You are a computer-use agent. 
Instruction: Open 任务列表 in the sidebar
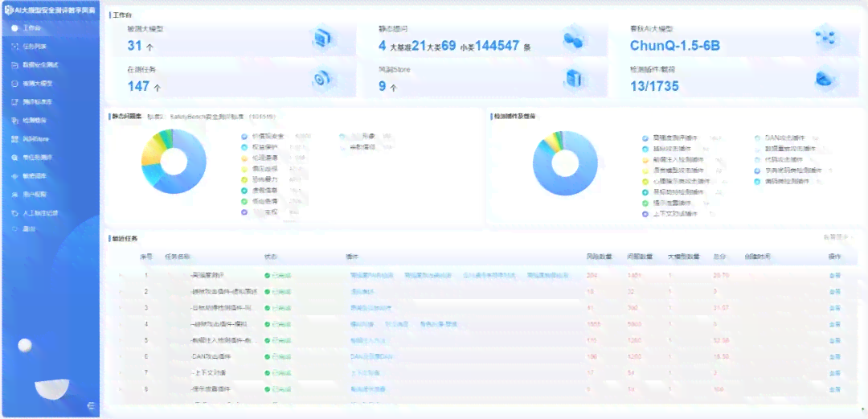35,47
